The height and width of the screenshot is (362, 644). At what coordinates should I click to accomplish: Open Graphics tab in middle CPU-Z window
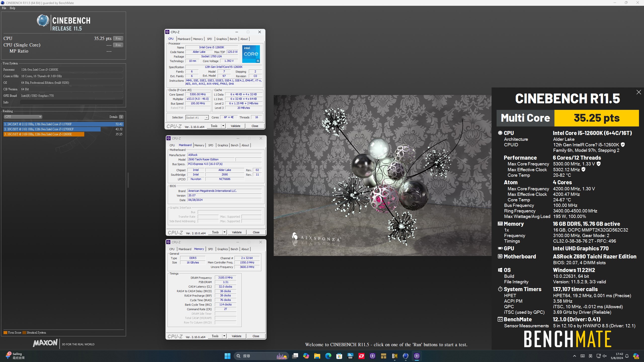click(223, 145)
